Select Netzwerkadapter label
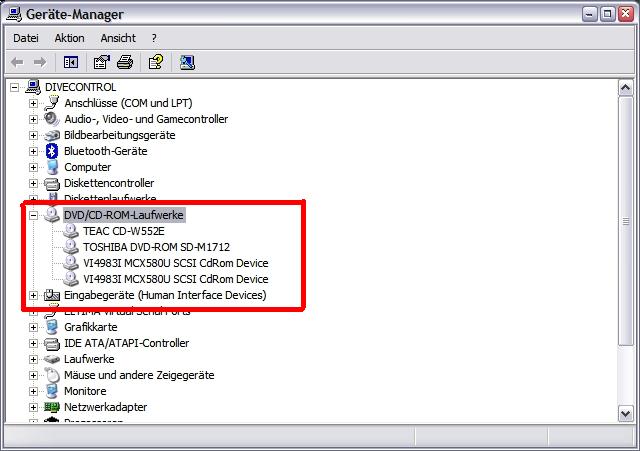The width and height of the screenshot is (640, 451). tap(105, 407)
